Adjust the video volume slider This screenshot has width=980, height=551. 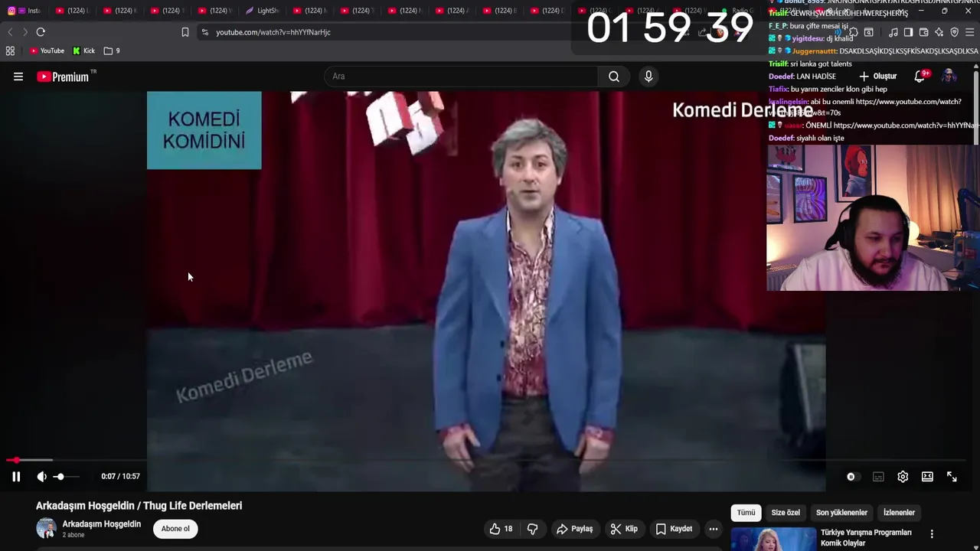65,477
